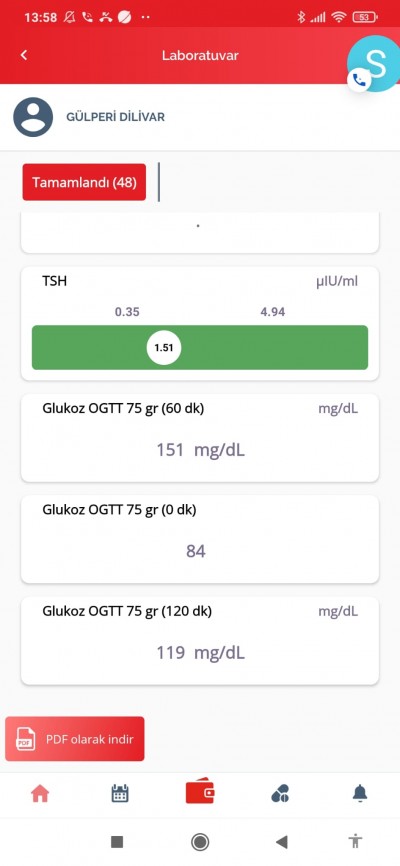The width and height of the screenshot is (400, 866).
Task: Open the notifications bell icon
Action: [360, 794]
